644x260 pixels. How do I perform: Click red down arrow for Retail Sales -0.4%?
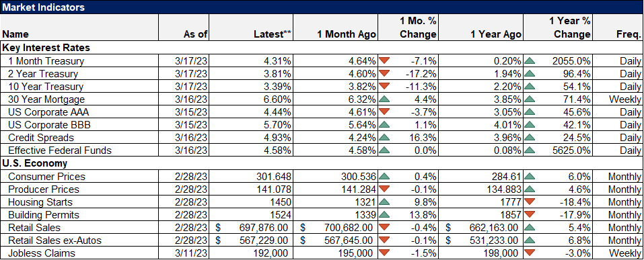pos(384,227)
